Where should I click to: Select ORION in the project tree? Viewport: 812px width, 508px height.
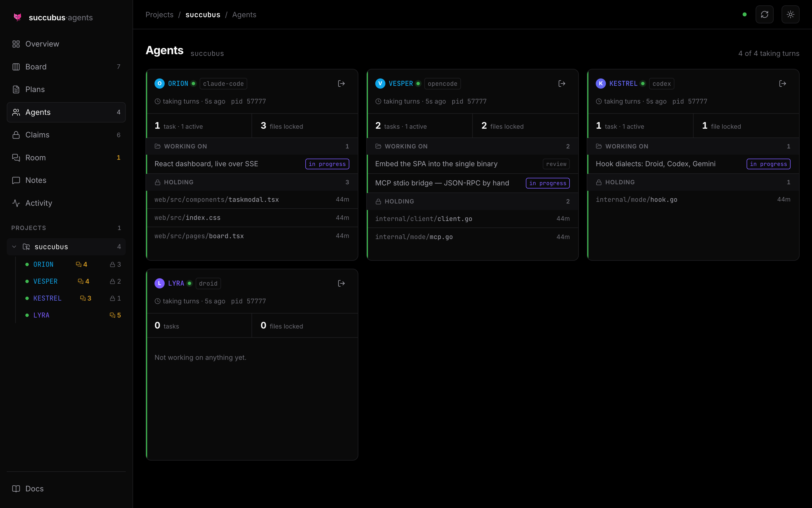[43, 264]
